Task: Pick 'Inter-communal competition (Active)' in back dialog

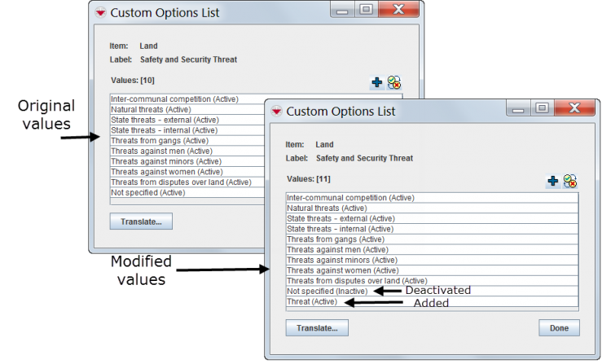Action: 174,99
